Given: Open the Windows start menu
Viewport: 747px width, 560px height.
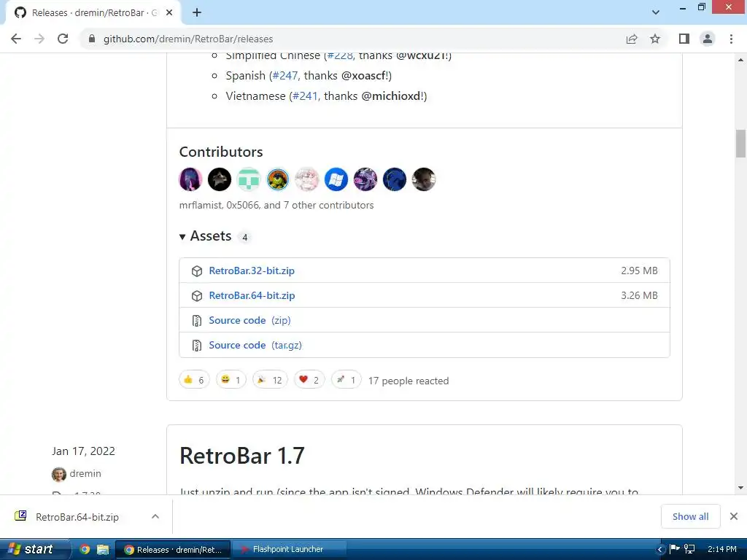Looking at the screenshot, I should (34, 549).
